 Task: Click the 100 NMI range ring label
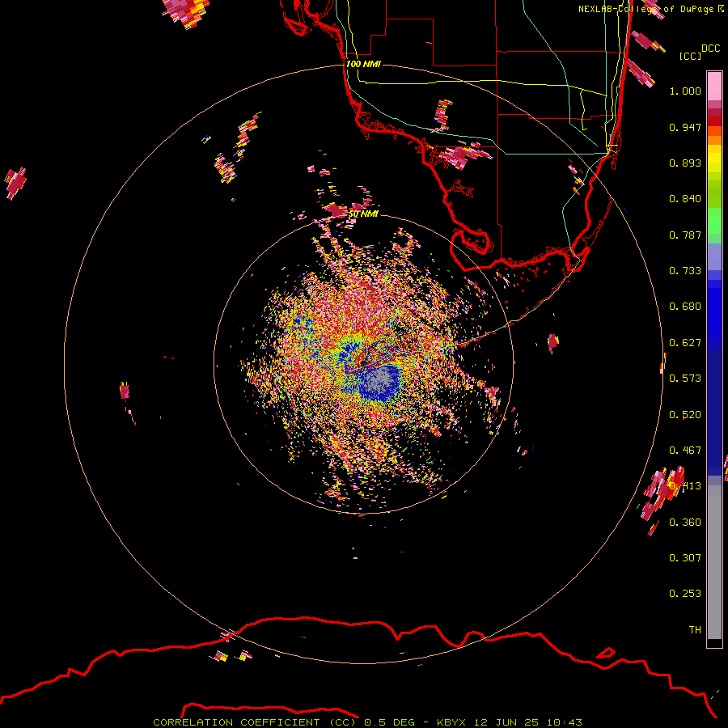[363, 64]
